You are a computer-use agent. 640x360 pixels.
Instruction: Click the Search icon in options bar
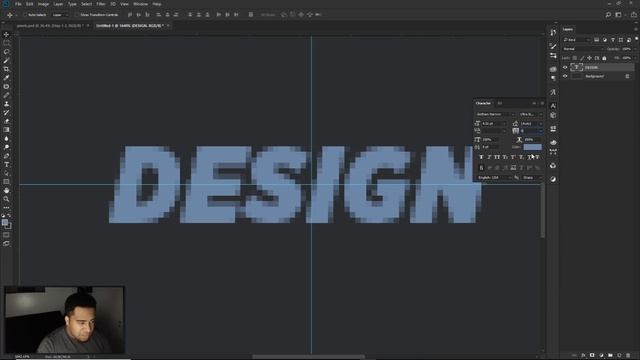(x=608, y=15)
